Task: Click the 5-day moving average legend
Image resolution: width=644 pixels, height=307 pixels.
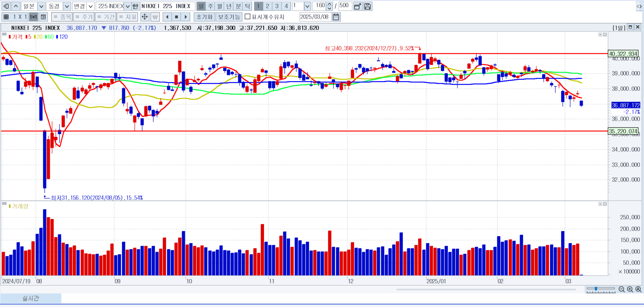Action: point(28,37)
